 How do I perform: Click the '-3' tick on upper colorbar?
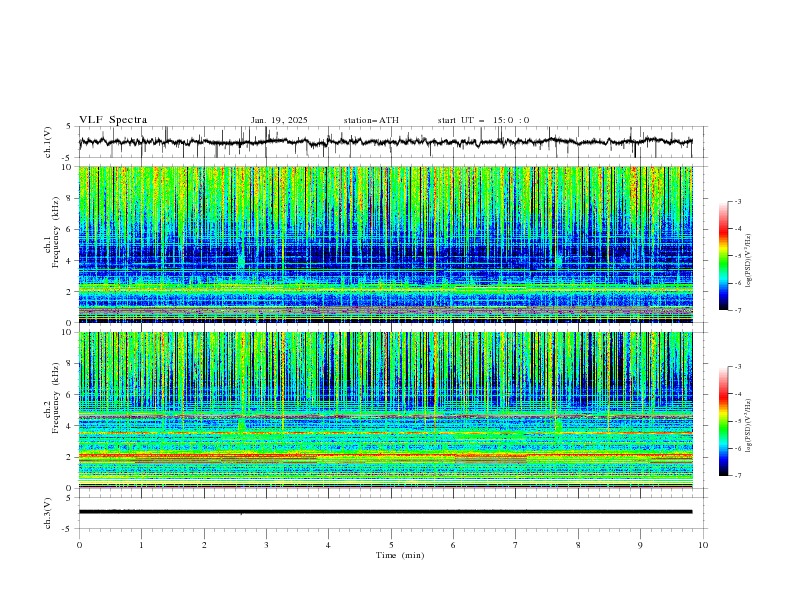pos(737,201)
